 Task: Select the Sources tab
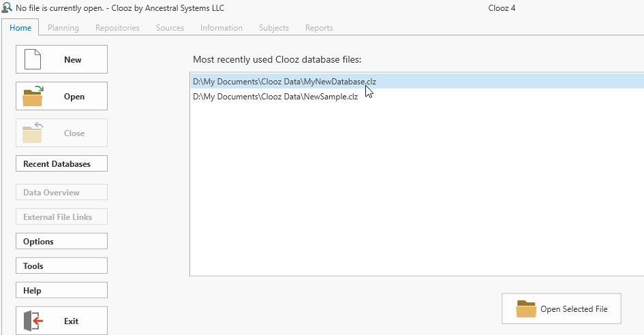click(x=170, y=28)
